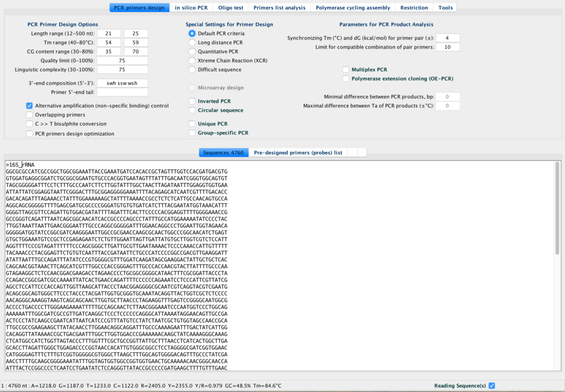This screenshot has height=392, width=565.
Task: Select the Restriction tab
Action: 414,8
